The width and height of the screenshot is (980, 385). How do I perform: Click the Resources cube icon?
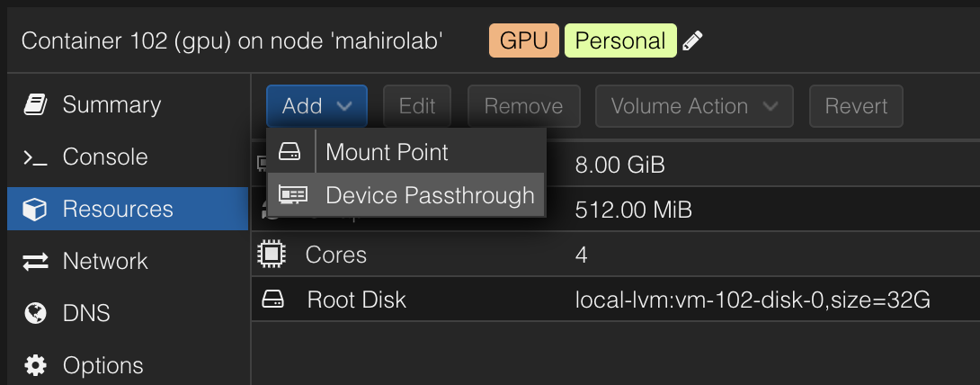pyautogui.click(x=35, y=209)
